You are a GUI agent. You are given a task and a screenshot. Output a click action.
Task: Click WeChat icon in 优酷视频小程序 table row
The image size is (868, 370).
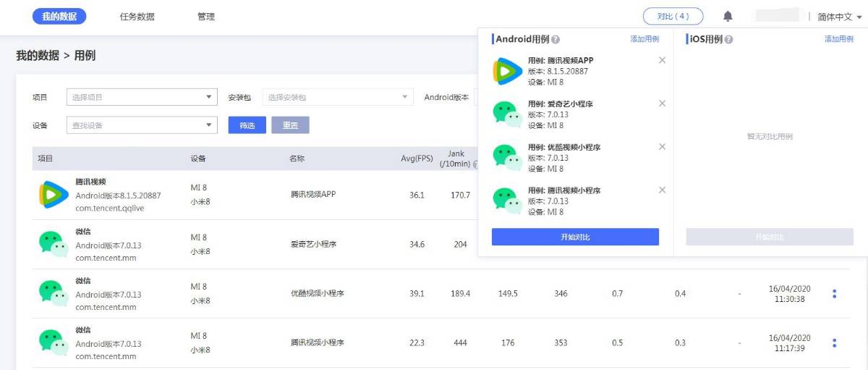point(54,293)
